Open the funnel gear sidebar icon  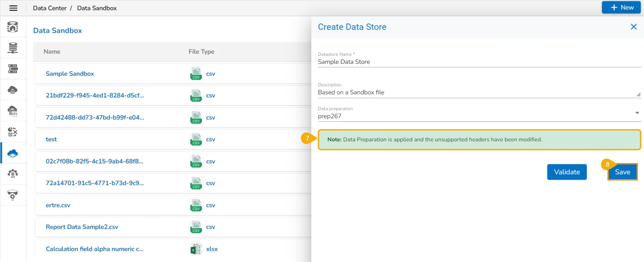click(13, 195)
